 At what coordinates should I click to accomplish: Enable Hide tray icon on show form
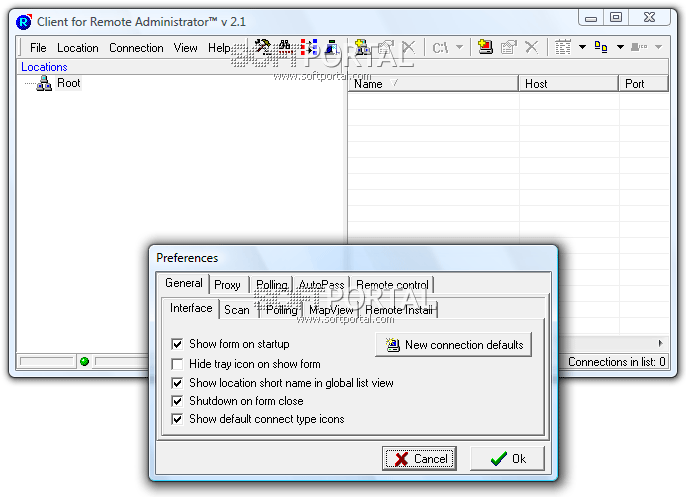(177, 364)
